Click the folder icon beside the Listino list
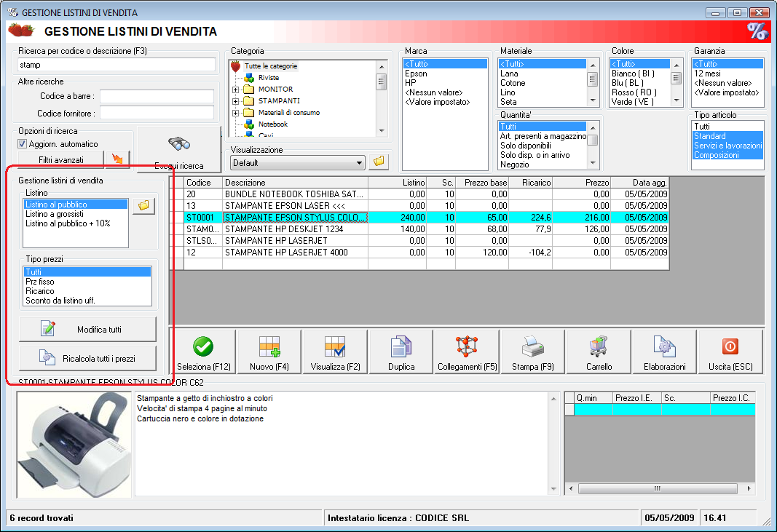 (x=143, y=205)
